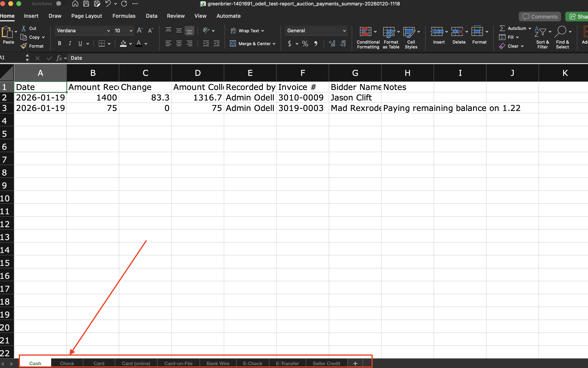Screen dimensions: 588x368
Task: Open Conditional Formatting
Action: click(368, 38)
